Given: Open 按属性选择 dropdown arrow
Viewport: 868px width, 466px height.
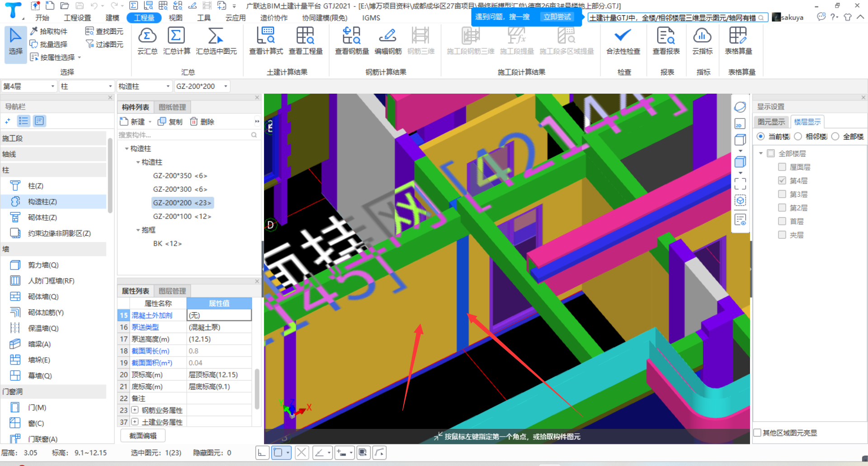Looking at the screenshot, I should (x=80, y=57).
